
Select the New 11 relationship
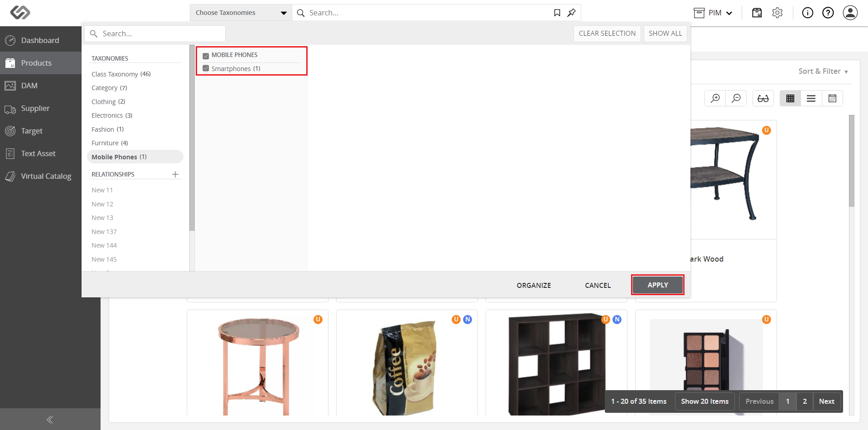tap(102, 190)
